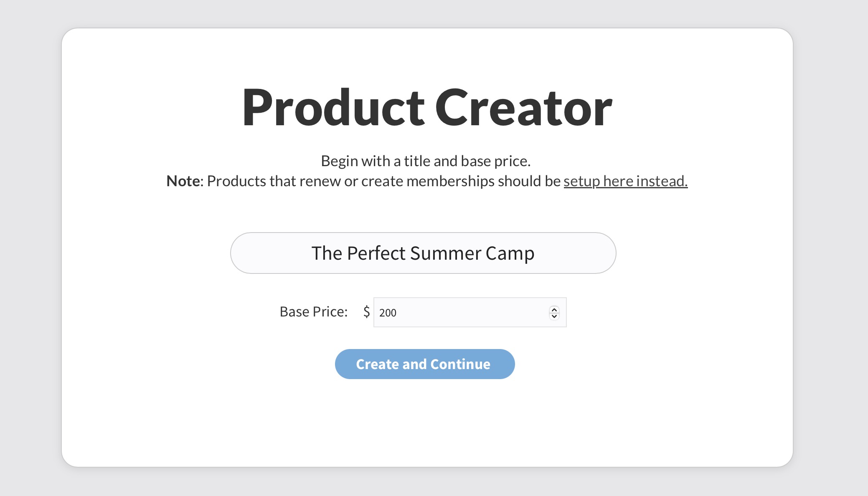The width and height of the screenshot is (868, 496).
Task: Click 'Products that renew' in the note
Action: [x=274, y=181]
